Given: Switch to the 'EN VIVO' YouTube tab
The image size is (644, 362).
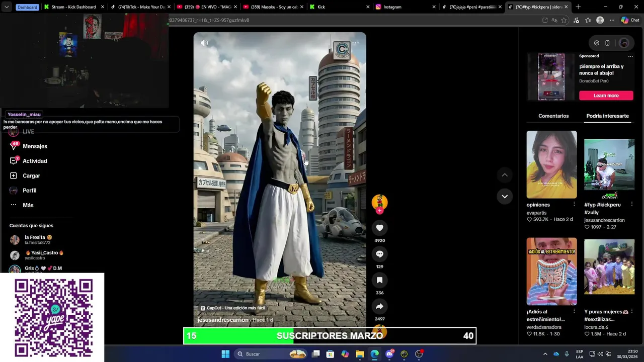Looking at the screenshot, I should pyautogui.click(x=206, y=7).
